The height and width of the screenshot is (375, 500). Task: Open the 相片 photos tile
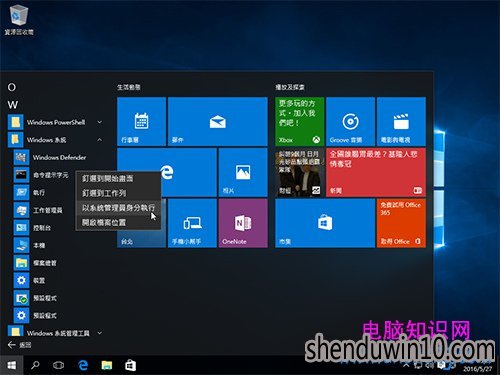pyautogui.click(x=243, y=172)
